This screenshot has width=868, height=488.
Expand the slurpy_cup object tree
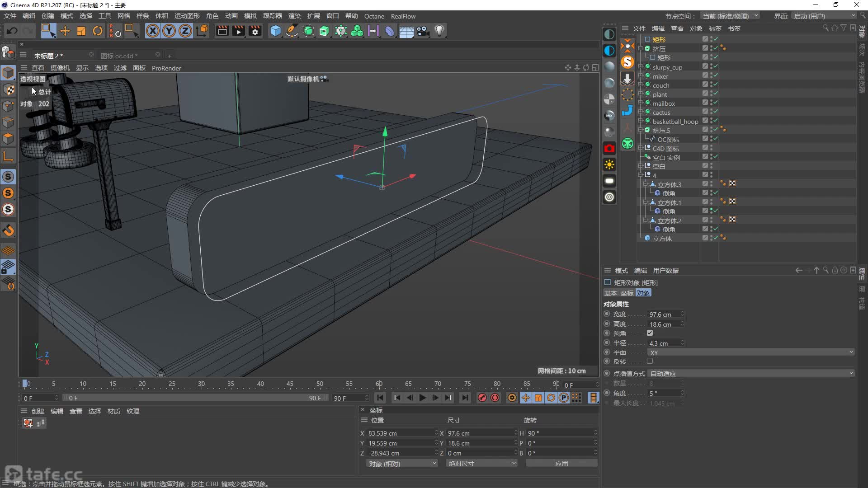pyautogui.click(x=641, y=67)
